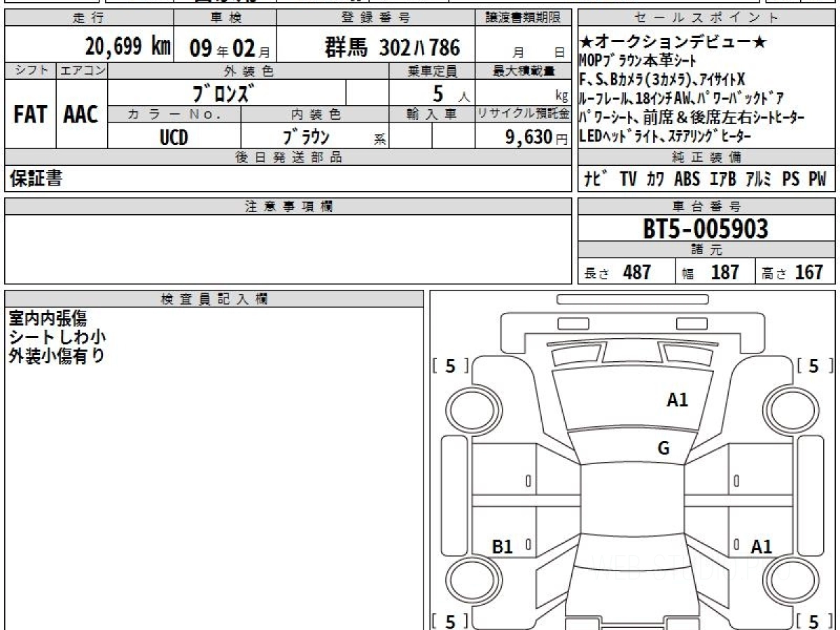Click the LEDヘッドライト、ステアリングヒーター line
This screenshot has height=630, width=840.
click(666, 136)
